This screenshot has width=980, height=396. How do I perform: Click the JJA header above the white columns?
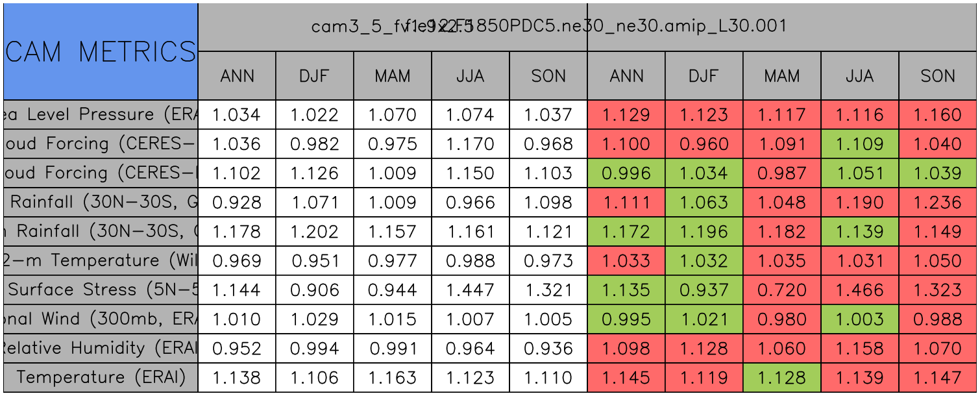470,76
